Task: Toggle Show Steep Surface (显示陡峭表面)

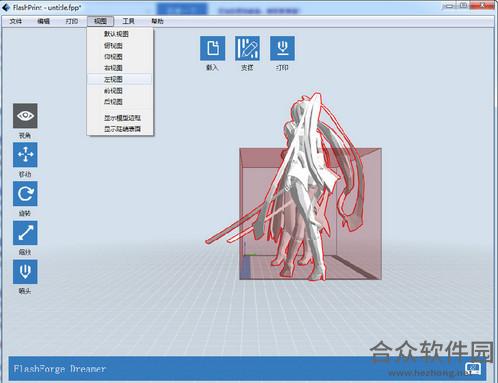Action: point(120,129)
